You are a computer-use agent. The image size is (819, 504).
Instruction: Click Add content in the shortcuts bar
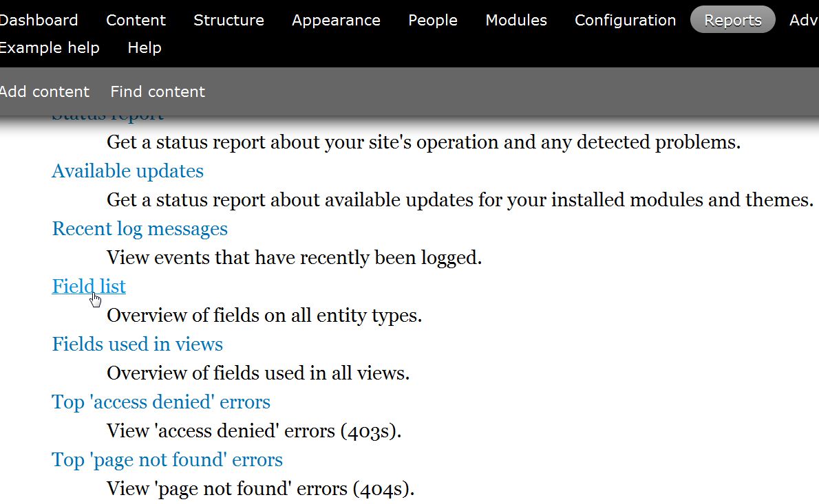point(44,91)
